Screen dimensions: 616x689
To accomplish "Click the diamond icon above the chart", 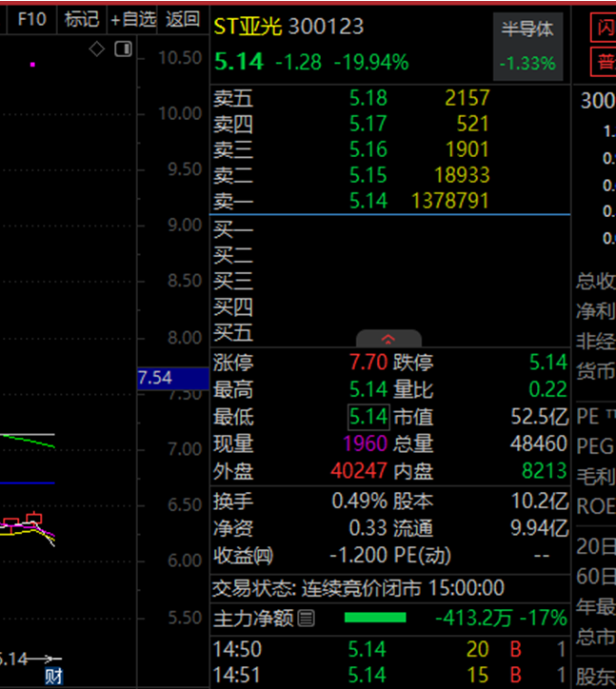I will pos(97,49).
